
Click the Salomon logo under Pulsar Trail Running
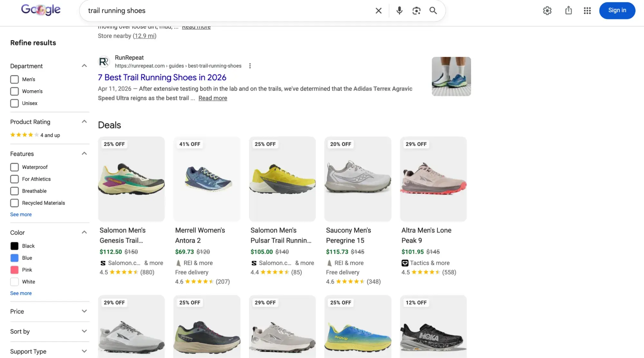tap(254, 263)
